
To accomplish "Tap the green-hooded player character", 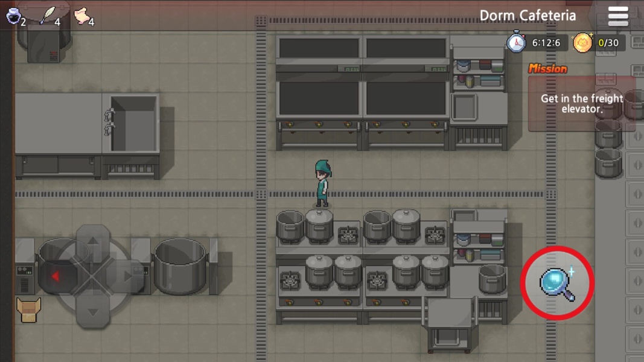I will (323, 183).
